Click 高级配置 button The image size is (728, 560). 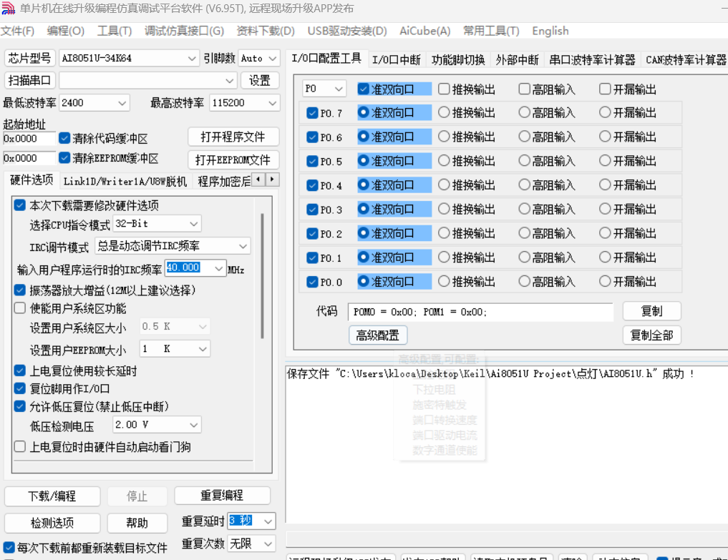pyautogui.click(x=378, y=335)
